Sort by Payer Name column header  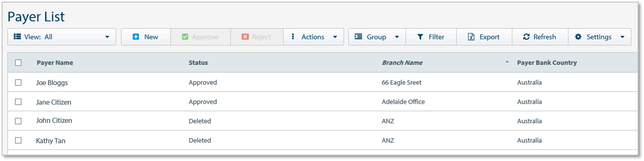click(55, 63)
